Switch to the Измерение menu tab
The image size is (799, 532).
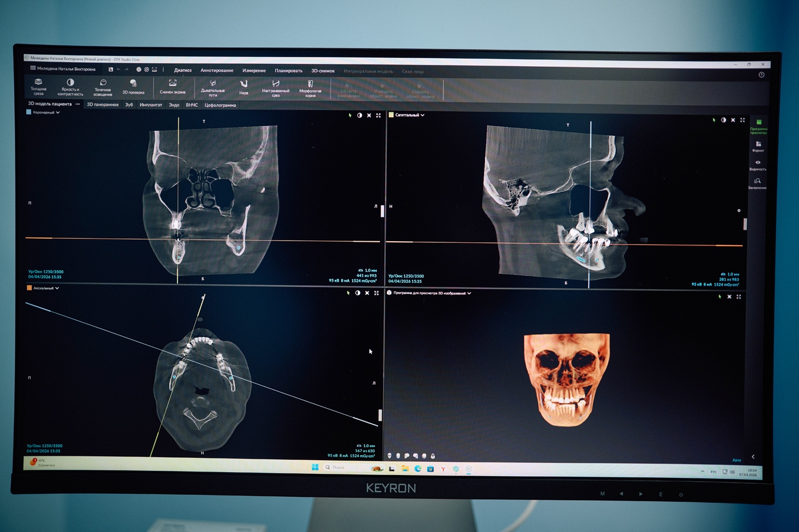254,71
